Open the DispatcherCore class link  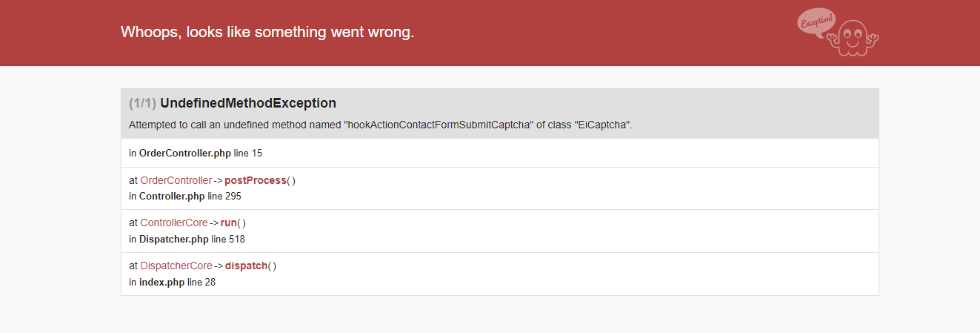click(x=176, y=266)
